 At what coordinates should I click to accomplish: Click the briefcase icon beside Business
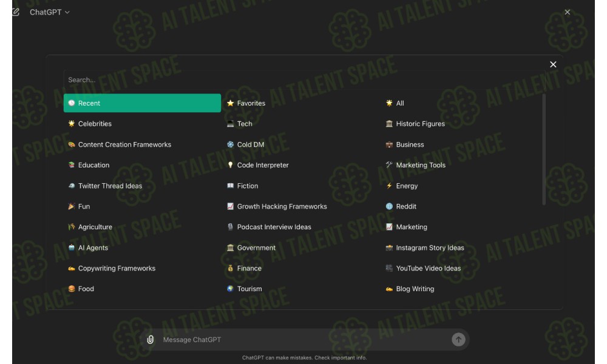click(389, 144)
